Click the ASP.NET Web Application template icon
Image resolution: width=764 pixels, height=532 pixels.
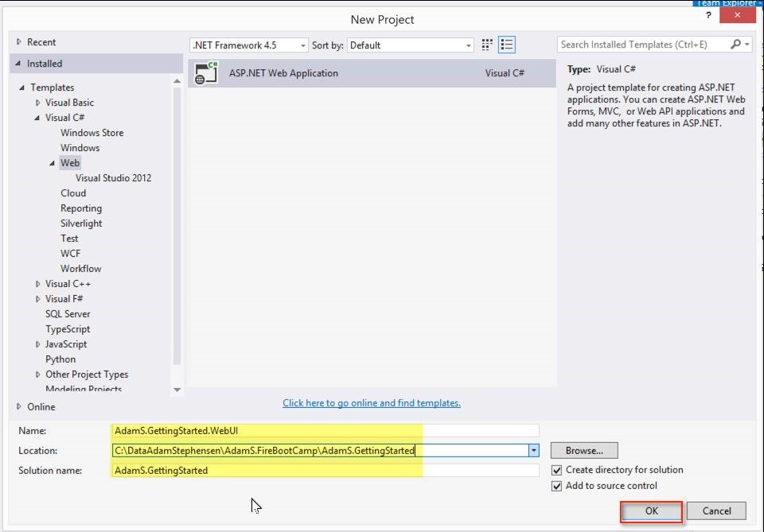(x=205, y=73)
